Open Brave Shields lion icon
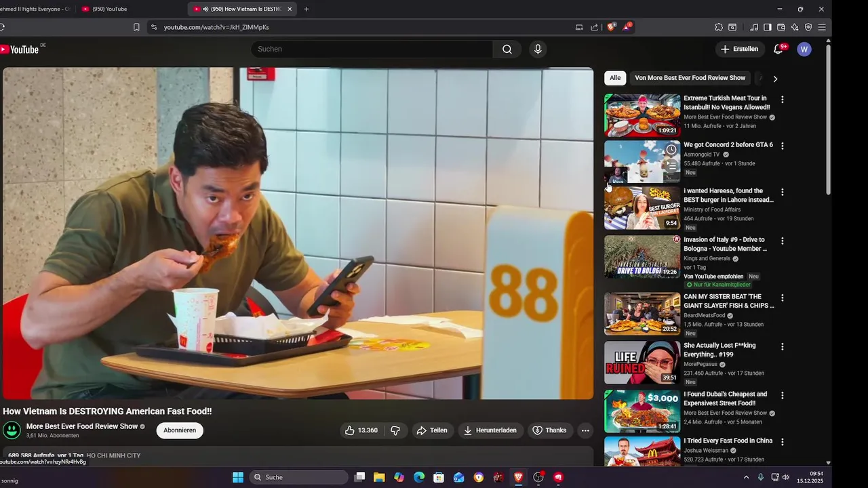 pyautogui.click(x=611, y=27)
